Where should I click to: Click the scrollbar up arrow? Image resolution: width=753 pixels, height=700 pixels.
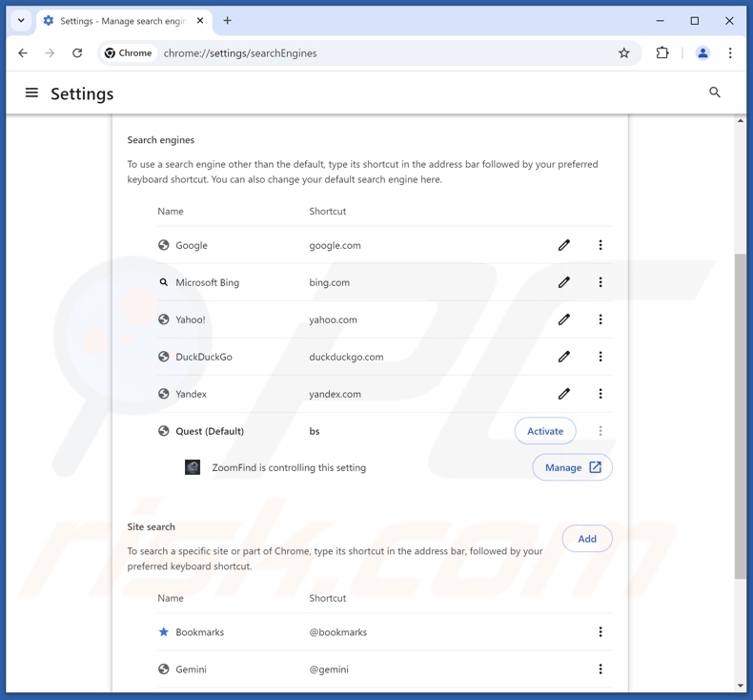click(740, 120)
